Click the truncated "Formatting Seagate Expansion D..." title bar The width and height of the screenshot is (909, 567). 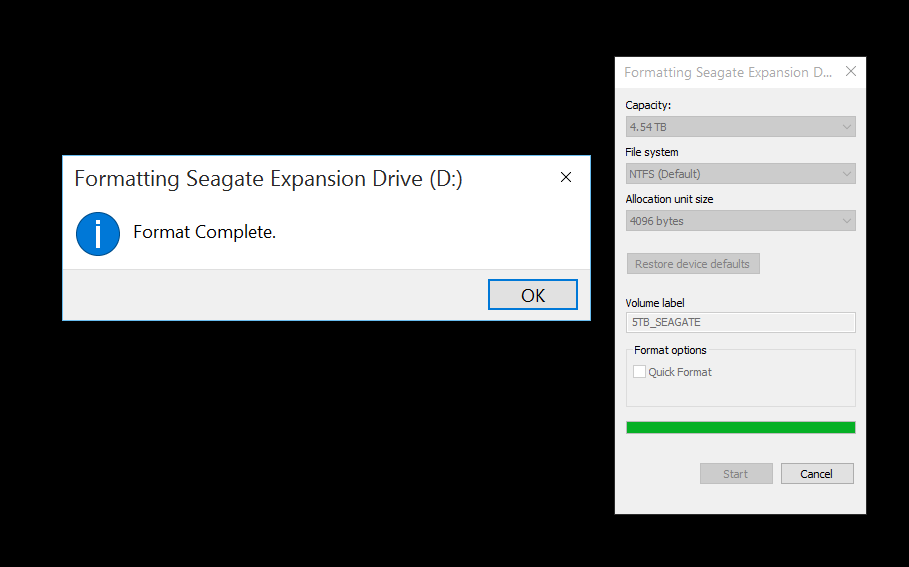[x=728, y=72]
